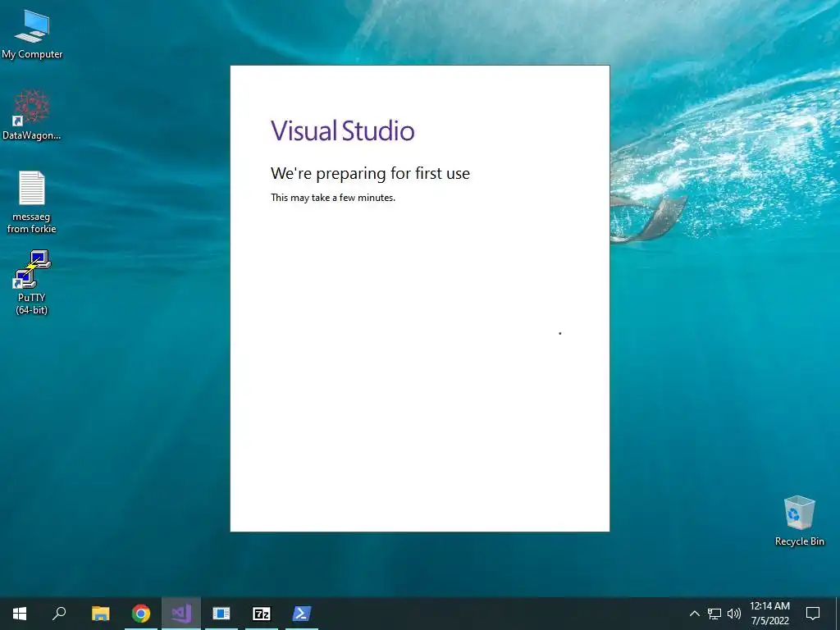Select the Recycle Bin icon
840x630 pixels.
point(799,521)
